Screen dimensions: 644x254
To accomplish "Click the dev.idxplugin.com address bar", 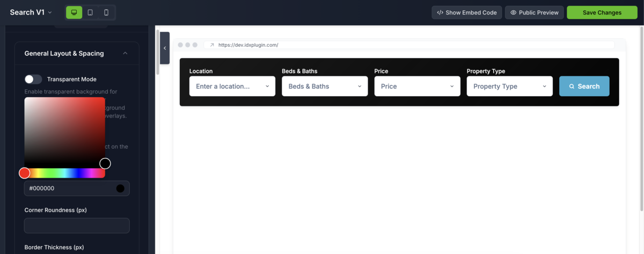I will 409,45.
